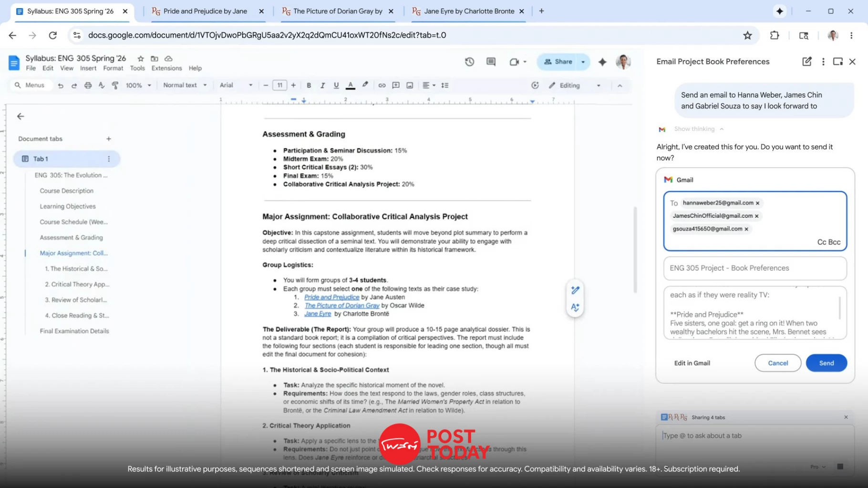Open the Normal text style dropdown
The image size is (868, 488).
click(x=185, y=85)
